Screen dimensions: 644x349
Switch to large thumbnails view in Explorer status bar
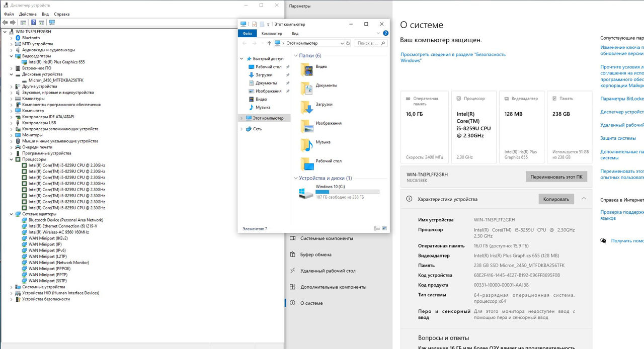pyautogui.click(x=384, y=228)
